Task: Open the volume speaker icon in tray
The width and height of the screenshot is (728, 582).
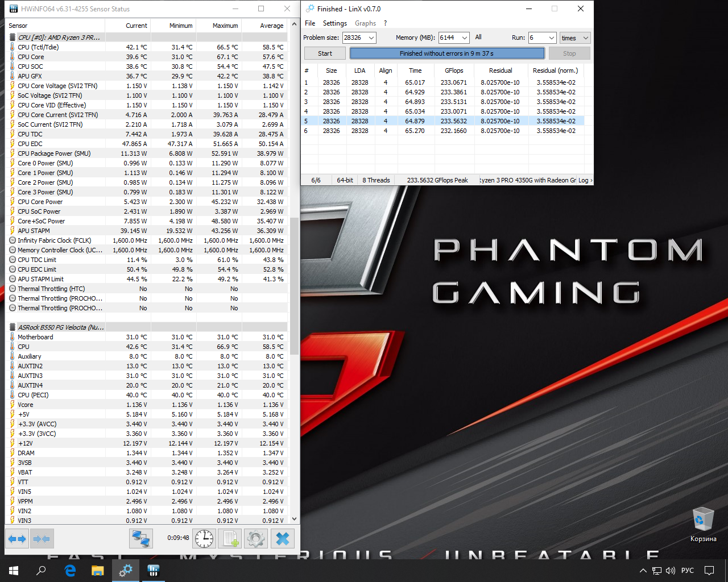Action: pyautogui.click(x=671, y=571)
